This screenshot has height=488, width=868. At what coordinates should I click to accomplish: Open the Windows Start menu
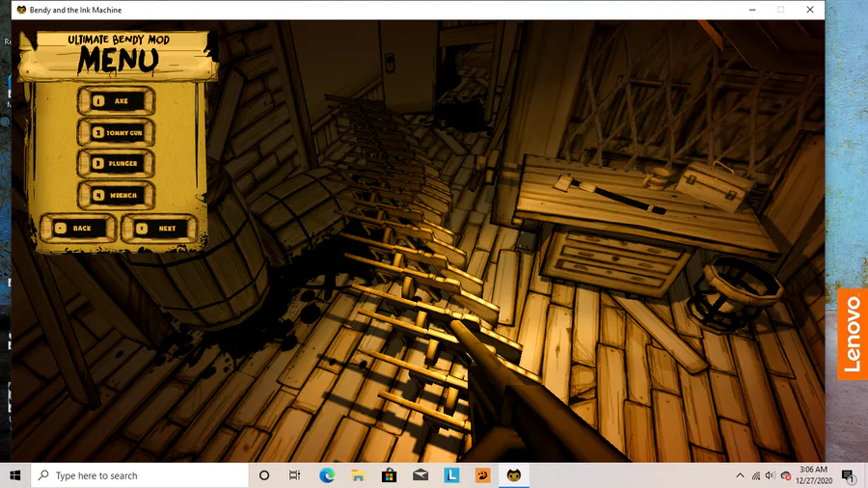point(14,475)
